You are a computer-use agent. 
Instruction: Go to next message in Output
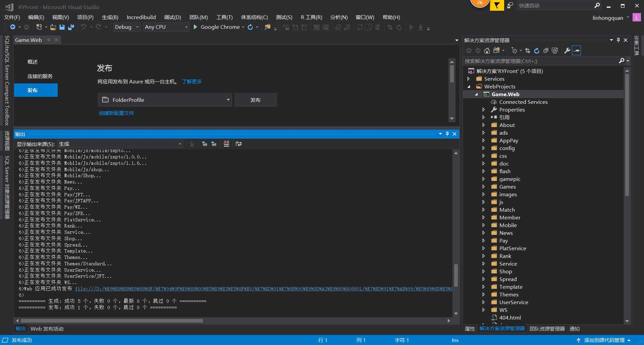click(x=214, y=144)
